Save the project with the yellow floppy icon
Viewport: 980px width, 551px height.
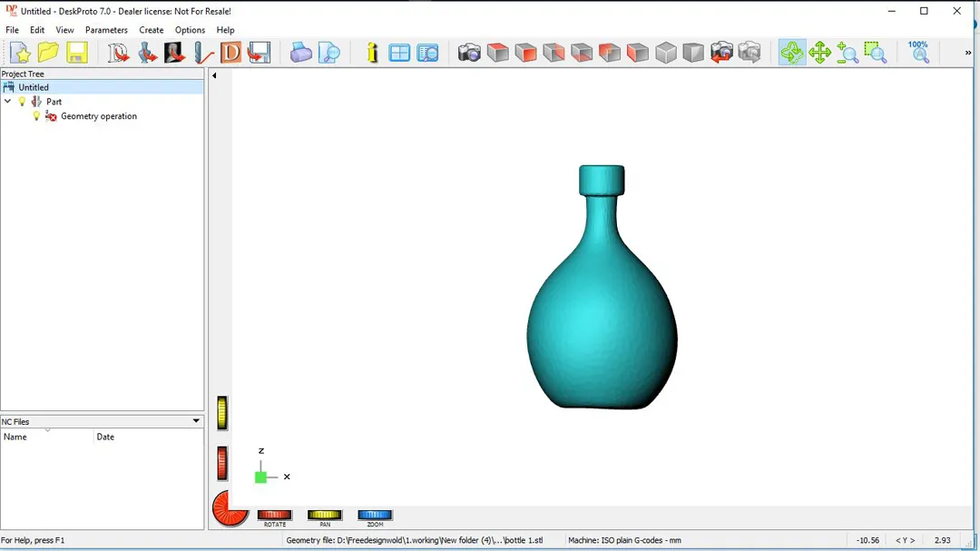tap(76, 53)
